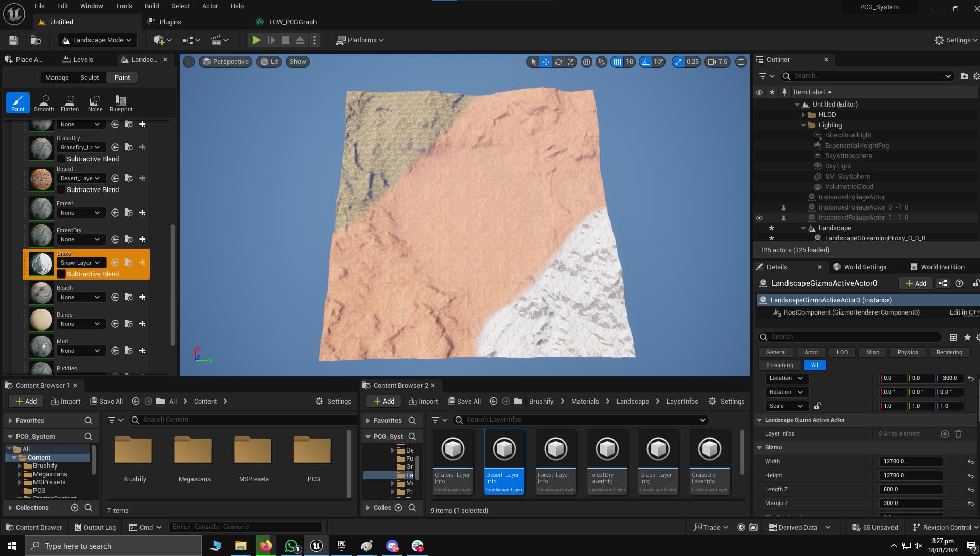Screen dimensions: 980x556
Task: Filter details by Physics category
Action: (907, 352)
